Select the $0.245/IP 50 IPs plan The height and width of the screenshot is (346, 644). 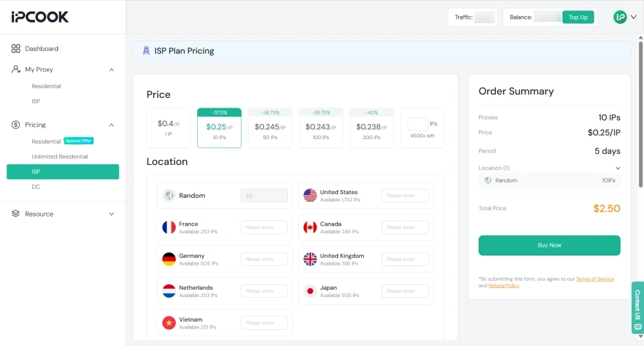point(270,128)
